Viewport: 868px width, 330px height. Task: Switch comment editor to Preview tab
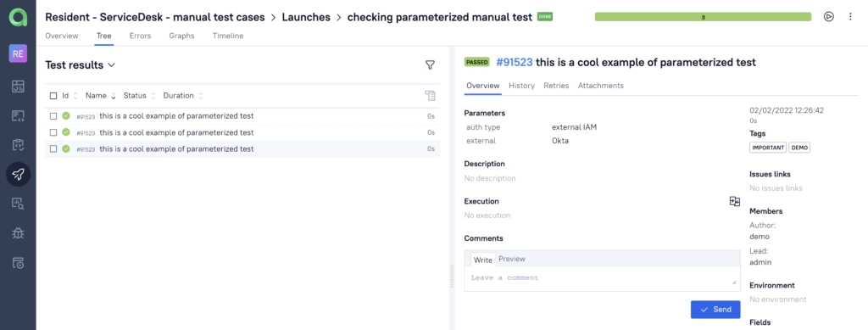(512, 259)
